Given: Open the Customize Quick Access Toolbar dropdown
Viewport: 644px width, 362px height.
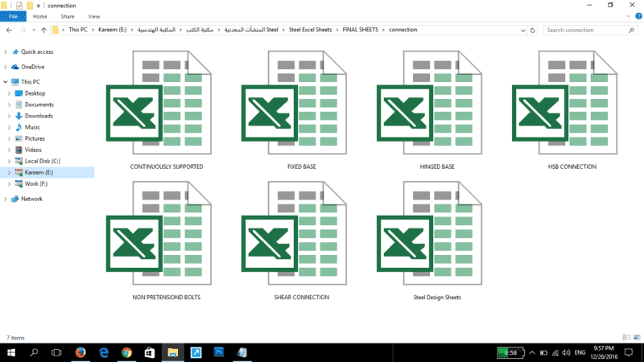Looking at the screenshot, I should pos(38,6).
